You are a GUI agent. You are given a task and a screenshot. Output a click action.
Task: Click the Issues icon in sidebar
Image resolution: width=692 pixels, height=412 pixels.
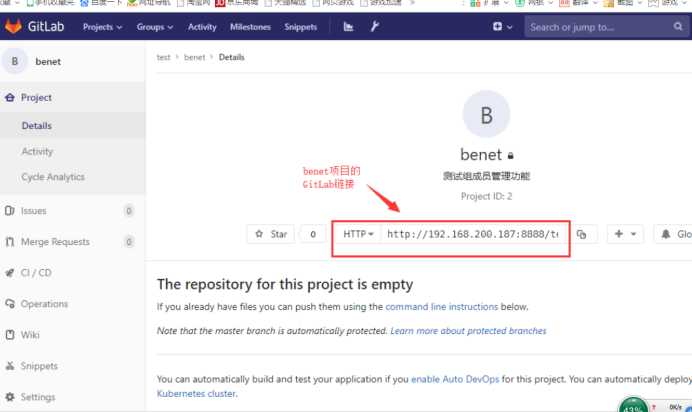pyautogui.click(x=10, y=211)
